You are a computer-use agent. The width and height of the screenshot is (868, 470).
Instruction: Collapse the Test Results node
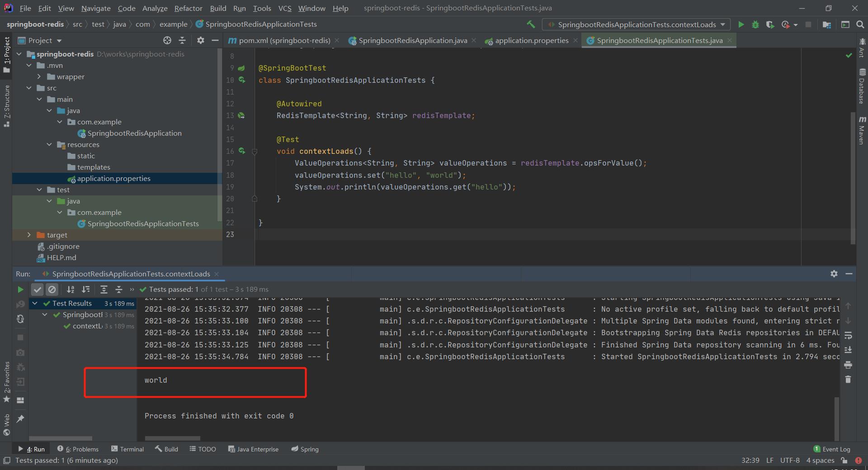(x=35, y=303)
